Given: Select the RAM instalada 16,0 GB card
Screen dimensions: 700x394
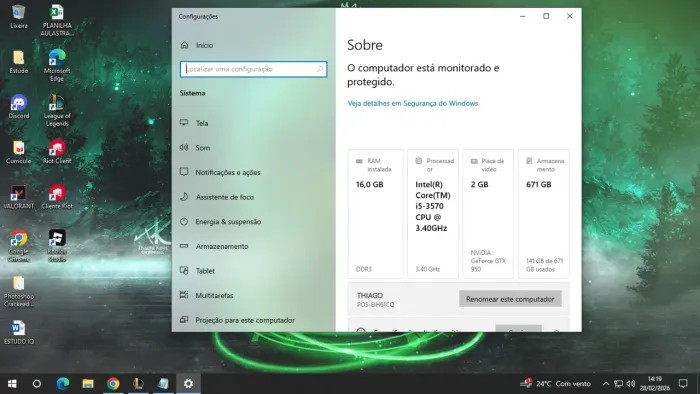Looking at the screenshot, I should [375, 214].
